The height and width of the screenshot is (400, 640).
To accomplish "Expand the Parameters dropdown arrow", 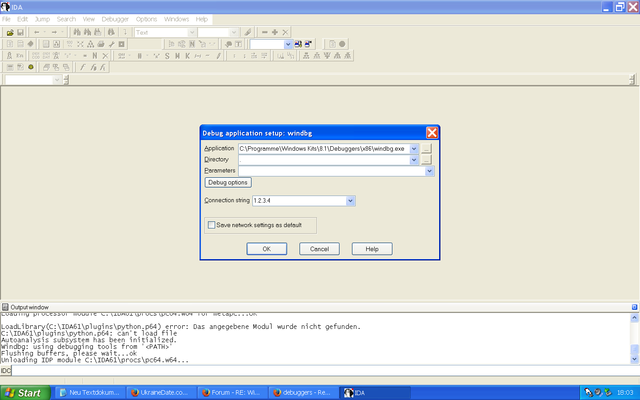I will [x=429, y=171].
